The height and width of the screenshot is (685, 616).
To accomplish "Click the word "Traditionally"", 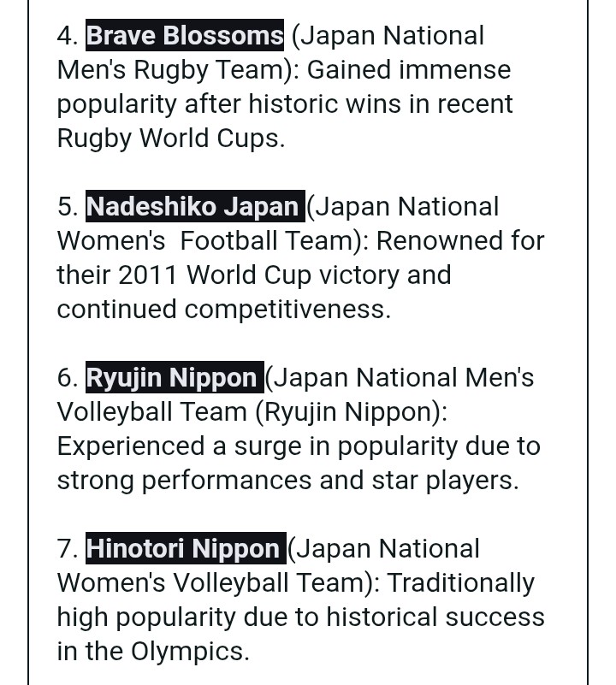I will tap(460, 582).
